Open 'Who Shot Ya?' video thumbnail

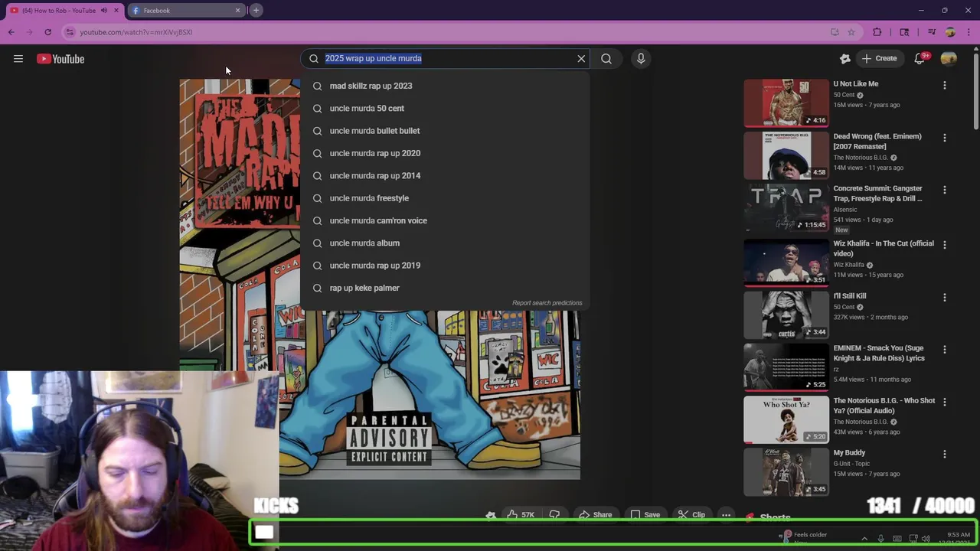click(x=786, y=419)
